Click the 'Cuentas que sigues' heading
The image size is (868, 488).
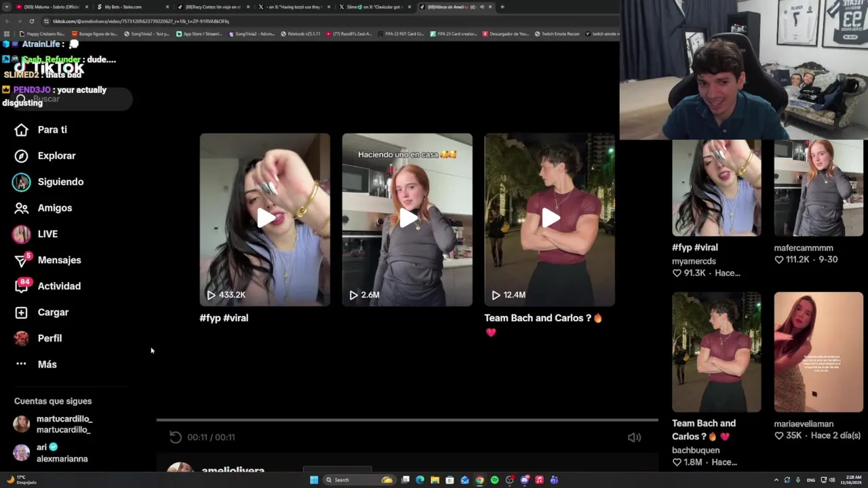53,401
